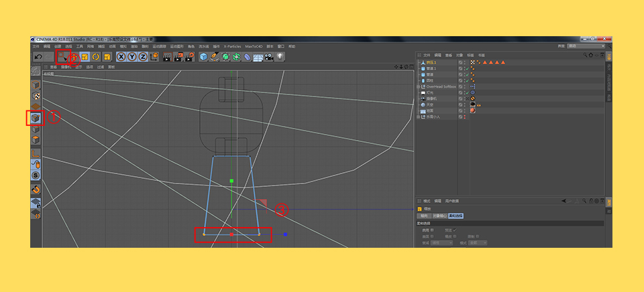Select the 圆柱 object in Object Manager

pyautogui.click(x=429, y=80)
